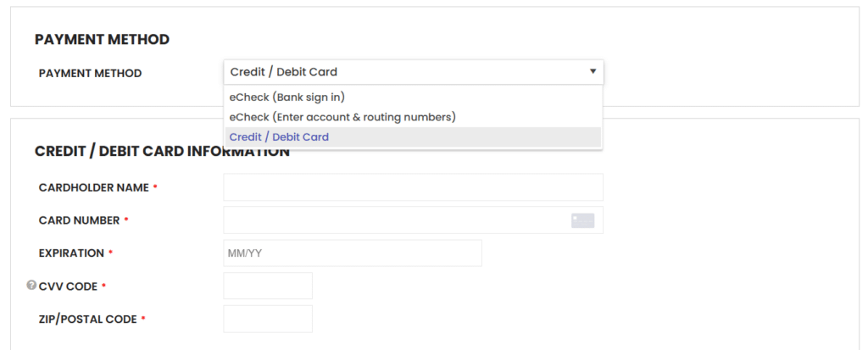The height and width of the screenshot is (350, 868).
Task: Click the CARD NUMBER label
Action: 79,220
